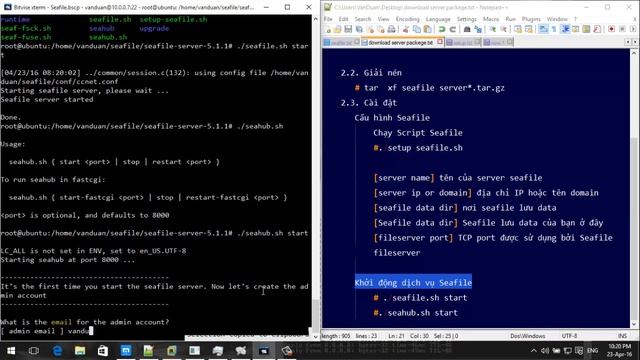
Task: Click the Record macro red-dot icon
Action: point(611,29)
